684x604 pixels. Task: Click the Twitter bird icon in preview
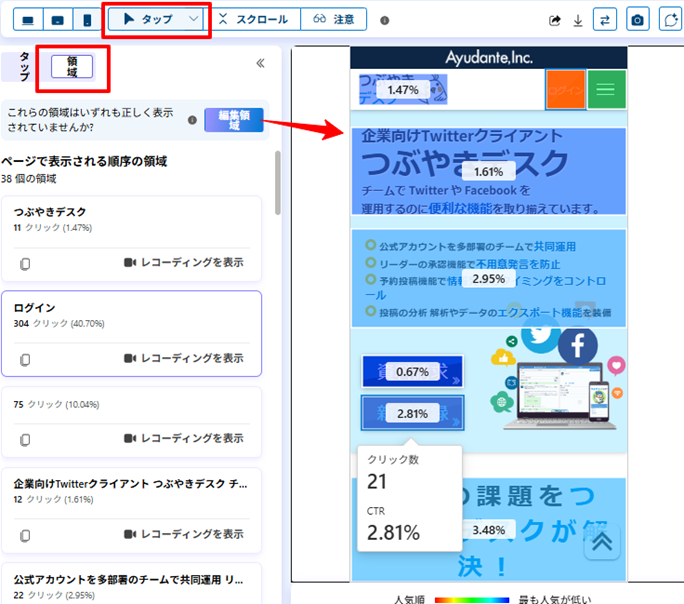(540, 335)
